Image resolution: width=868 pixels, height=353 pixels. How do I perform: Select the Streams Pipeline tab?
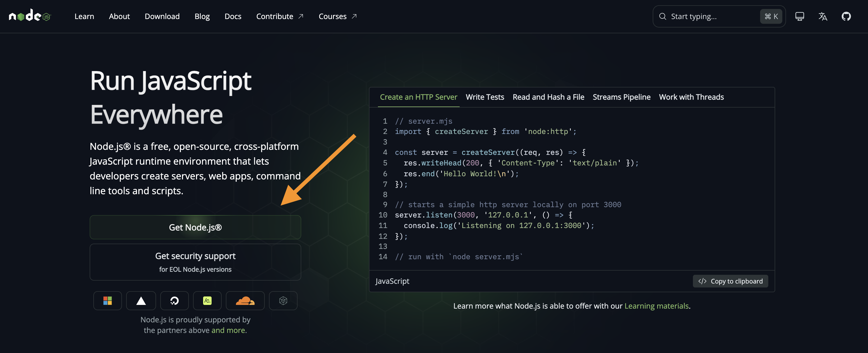[621, 97]
